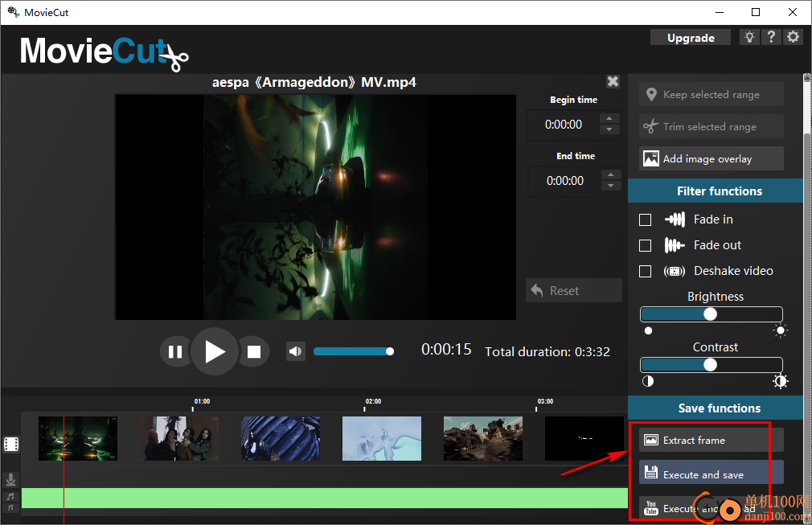
Task: Click the YouTube Execute and upload button
Action: coord(711,508)
